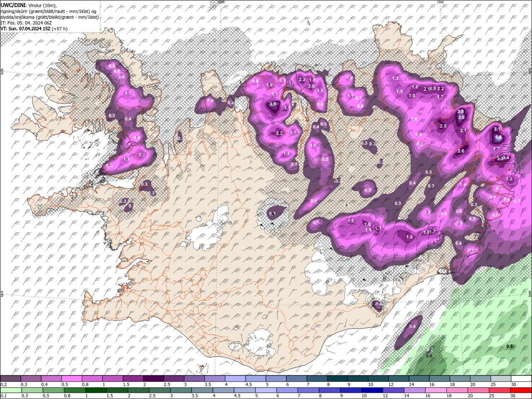Click the '(+57 h)' forecast offset text
The image size is (532, 399).
(60, 29)
